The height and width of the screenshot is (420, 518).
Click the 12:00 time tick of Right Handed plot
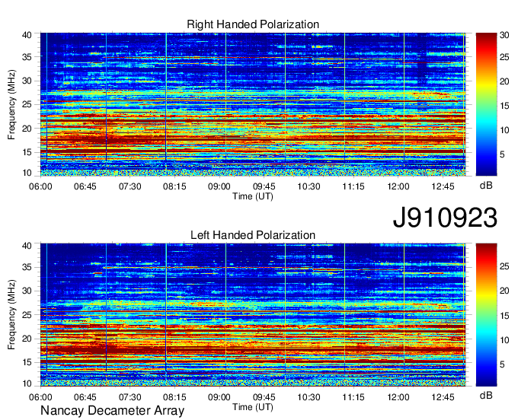(x=398, y=186)
